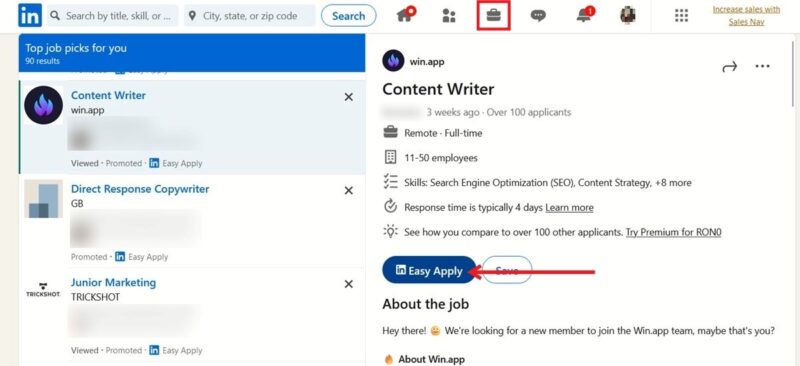Click the Save button
This screenshot has height=366, width=800.
[507, 270]
